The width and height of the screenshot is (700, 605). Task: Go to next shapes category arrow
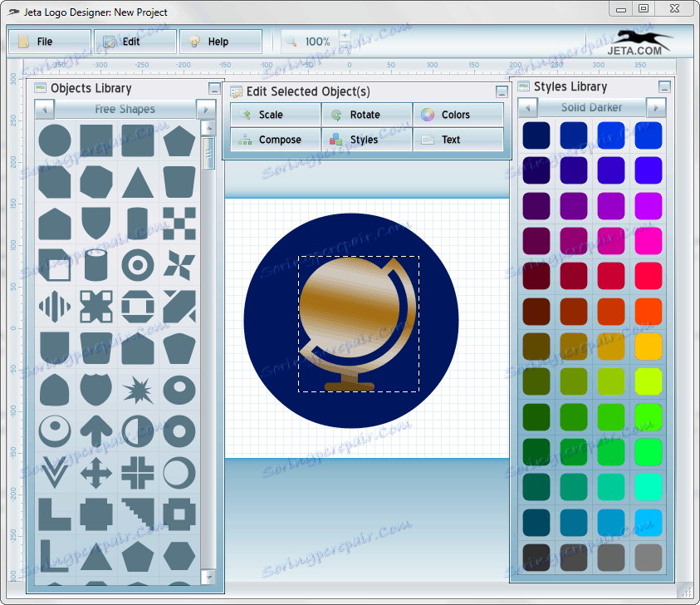[206, 109]
